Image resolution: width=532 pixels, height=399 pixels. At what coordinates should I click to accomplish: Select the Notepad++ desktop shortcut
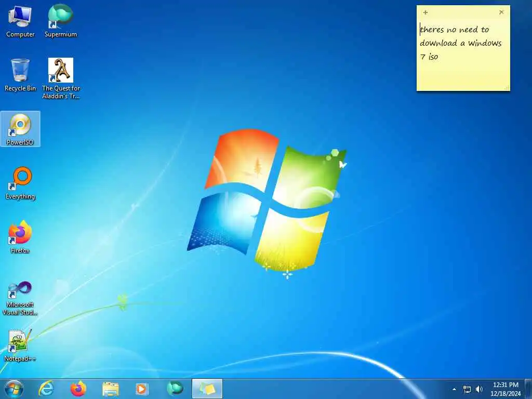pyautogui.click(x=20, y=345)
